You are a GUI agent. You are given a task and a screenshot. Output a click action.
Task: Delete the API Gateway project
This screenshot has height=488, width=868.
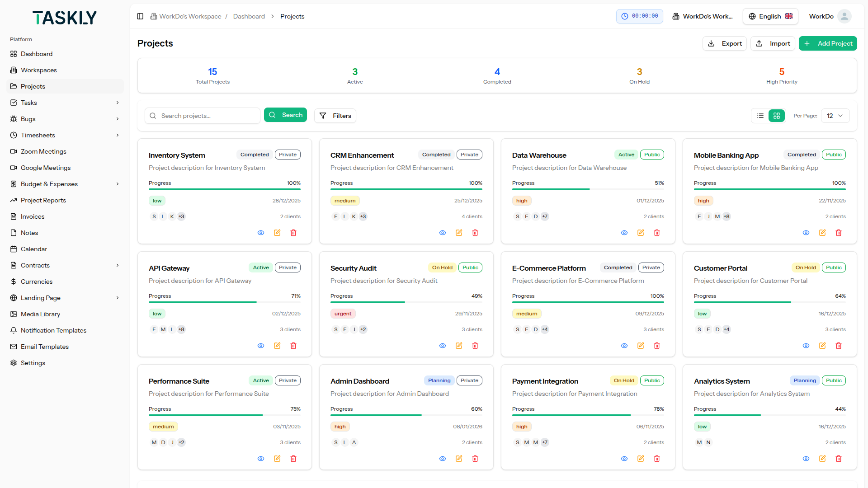click(293, 346)
